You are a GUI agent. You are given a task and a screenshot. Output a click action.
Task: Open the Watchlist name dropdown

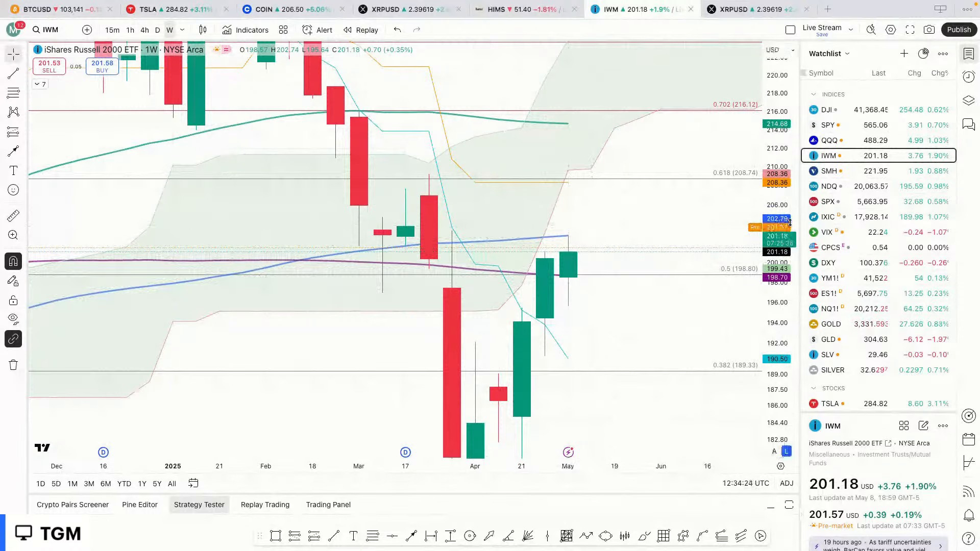click(829, 54)
